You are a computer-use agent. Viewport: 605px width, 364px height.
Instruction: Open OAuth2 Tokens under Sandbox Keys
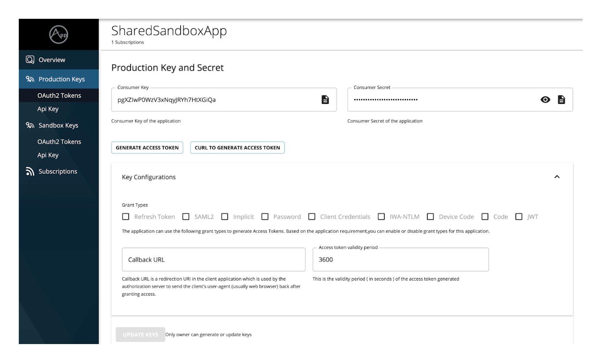[59, 141]
